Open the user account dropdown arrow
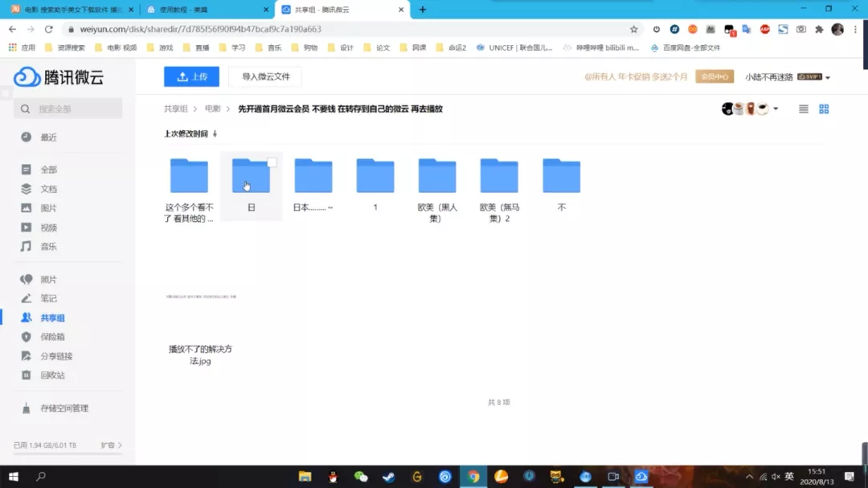 pyautogui.click(x=828, y=77)
